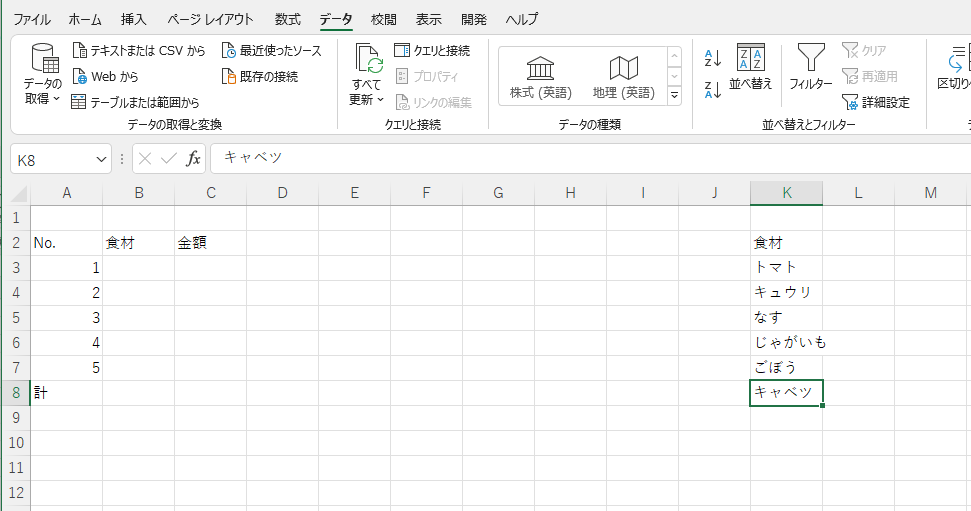The width and height of the screenshot is (971, 511).
Task: Import from テキストまたは CSV から
Action: pos(139,51)
